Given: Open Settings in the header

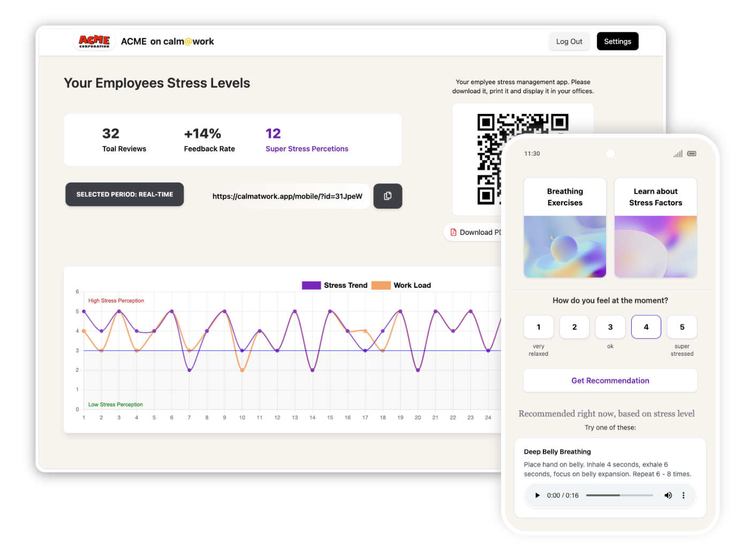Looking at the screenshot, I should click(617, 42).
